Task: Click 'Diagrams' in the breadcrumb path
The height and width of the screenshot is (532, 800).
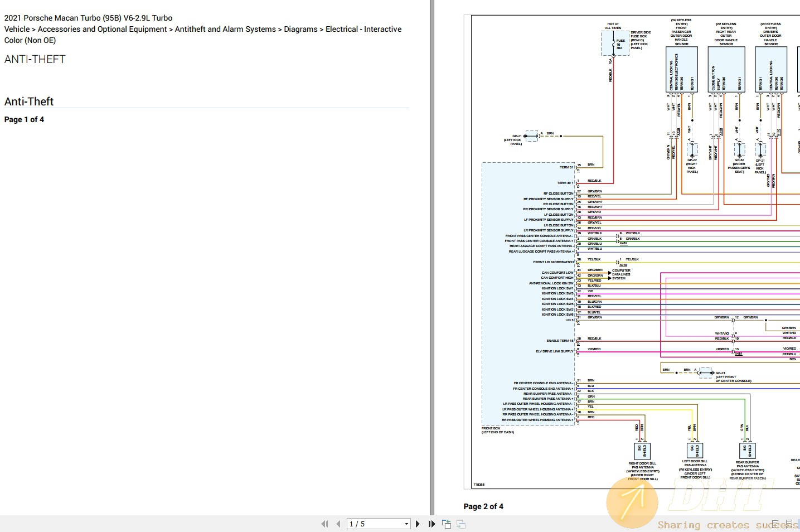Action: 300,29
